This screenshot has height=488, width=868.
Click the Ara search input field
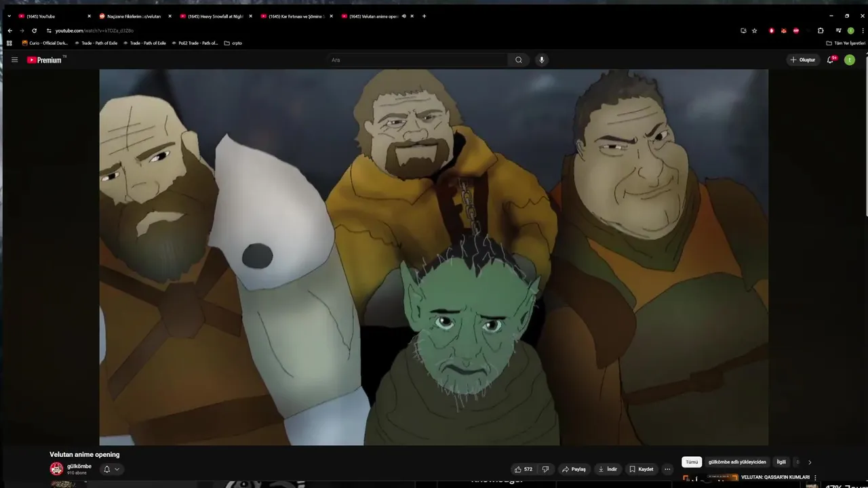417,60
